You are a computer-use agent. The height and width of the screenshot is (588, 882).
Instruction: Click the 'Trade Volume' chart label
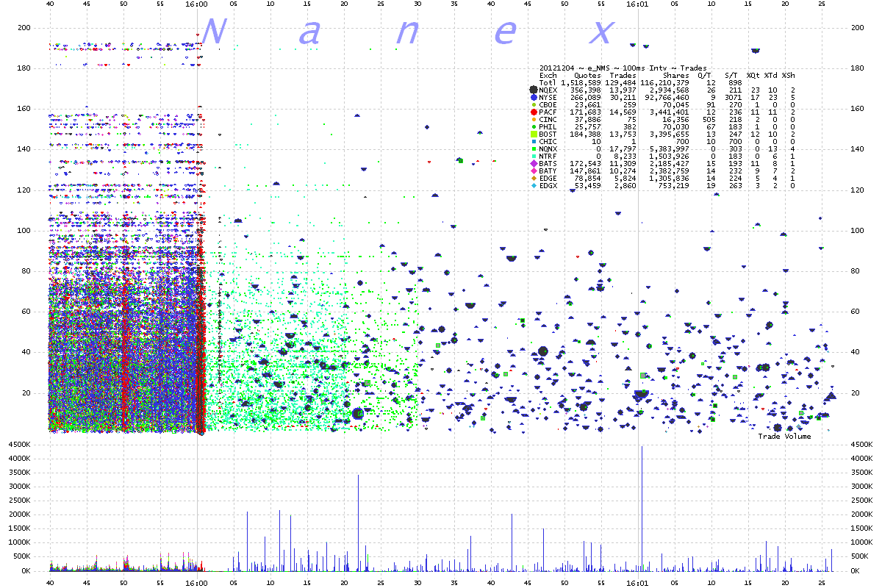pyautogui.click(x=785, y=437)
